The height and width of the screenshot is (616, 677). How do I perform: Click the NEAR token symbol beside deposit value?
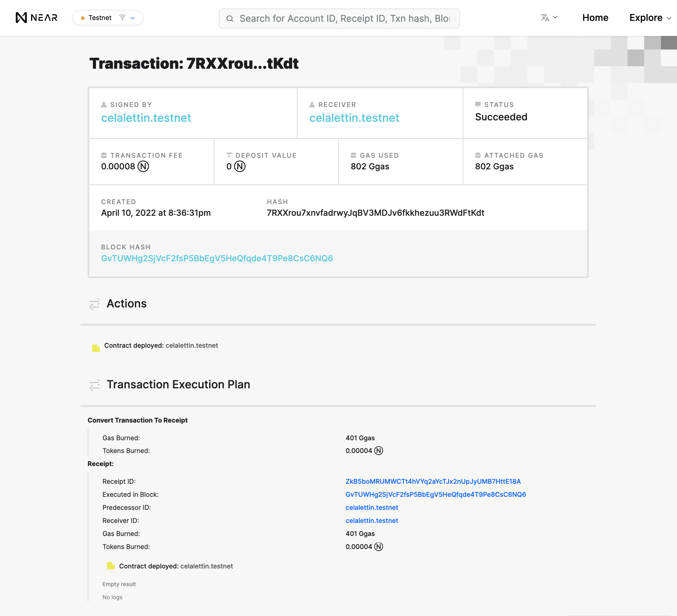point(240,166)
